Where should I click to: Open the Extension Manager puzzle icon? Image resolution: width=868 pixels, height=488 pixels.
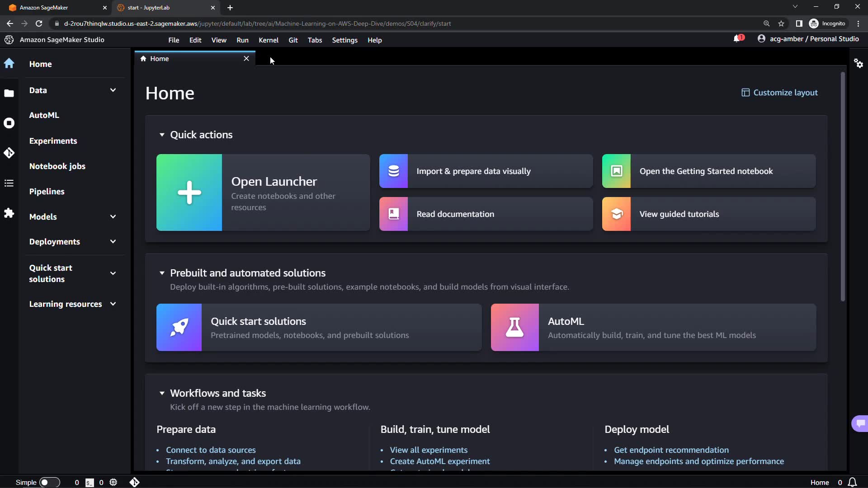(9, 213)
